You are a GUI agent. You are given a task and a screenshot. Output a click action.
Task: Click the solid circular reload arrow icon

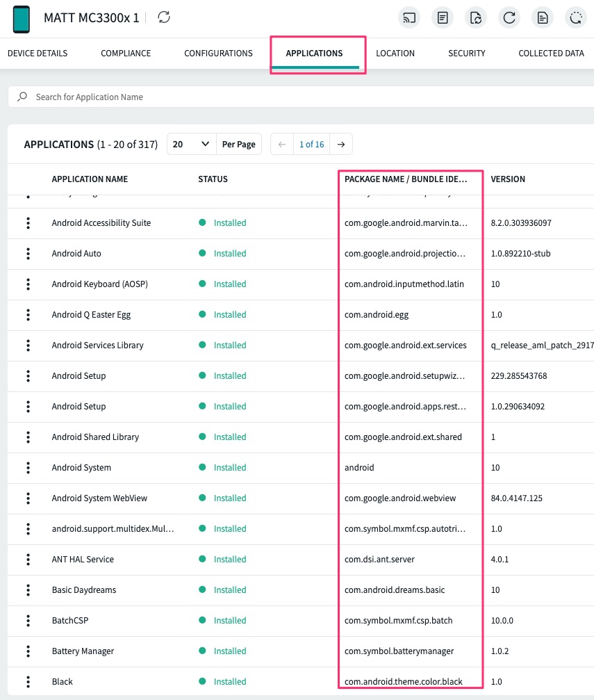pyautogui.click(x=509, y=18)
